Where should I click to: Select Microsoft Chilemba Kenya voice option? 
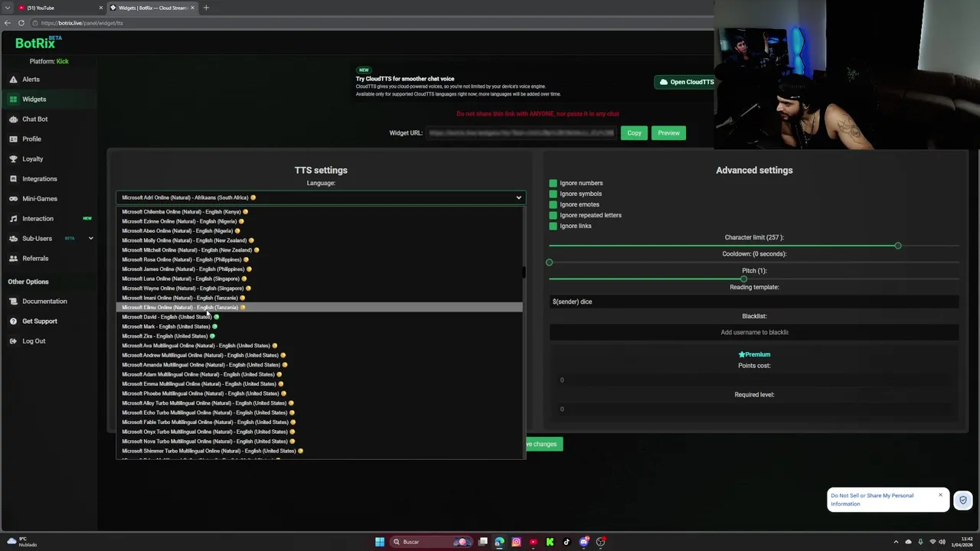tap(319, 212)
